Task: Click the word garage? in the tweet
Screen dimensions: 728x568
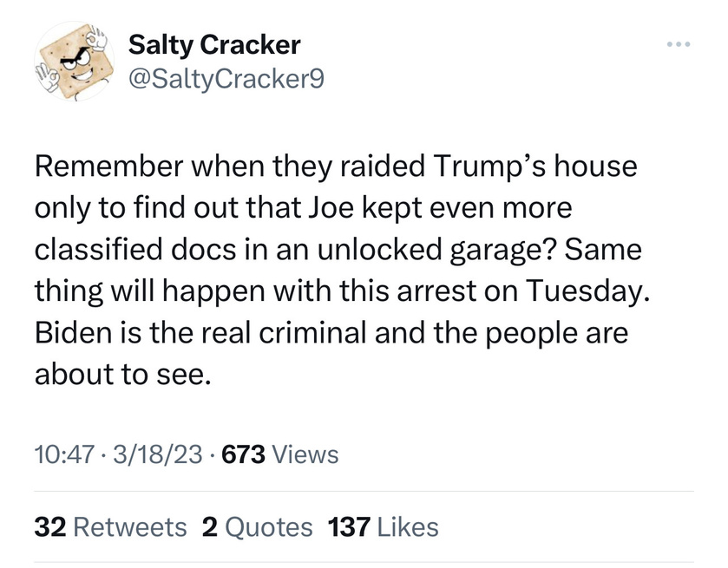Action: [x=502, y=251]
